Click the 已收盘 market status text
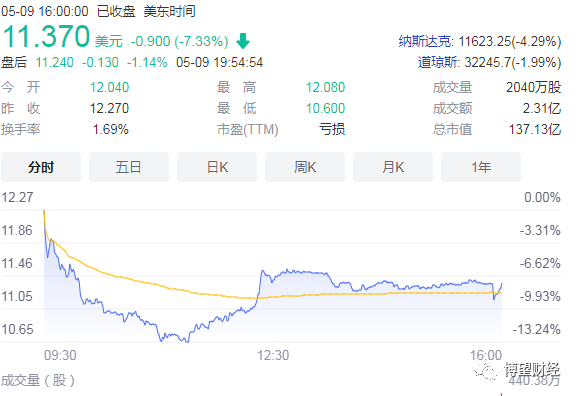The height and width of the screenshot is (396, 578). (116, 11)
